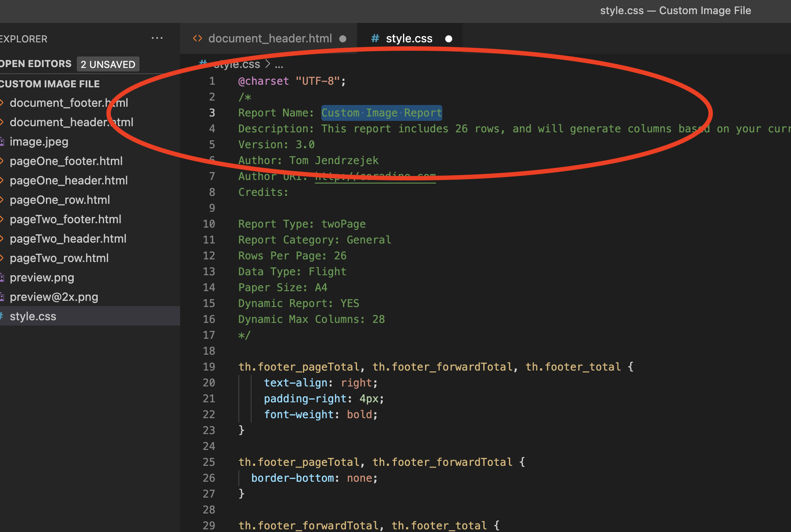Switch to the style.css tab

click(409, 39)
